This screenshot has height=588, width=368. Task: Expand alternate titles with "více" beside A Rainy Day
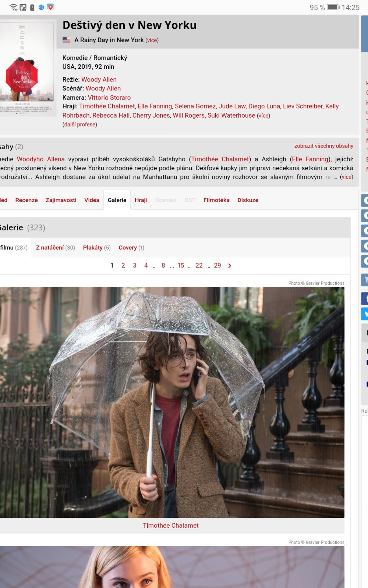(152, 40)
